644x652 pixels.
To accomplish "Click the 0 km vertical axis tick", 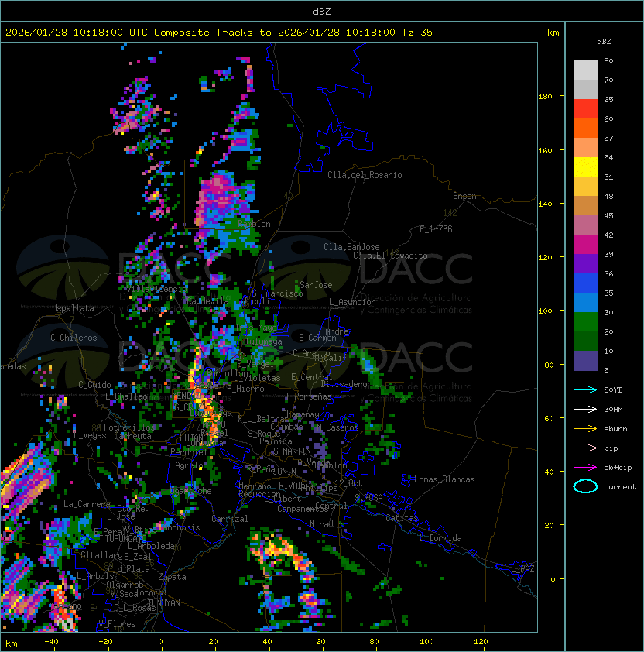I will click(x=553, y=580).
